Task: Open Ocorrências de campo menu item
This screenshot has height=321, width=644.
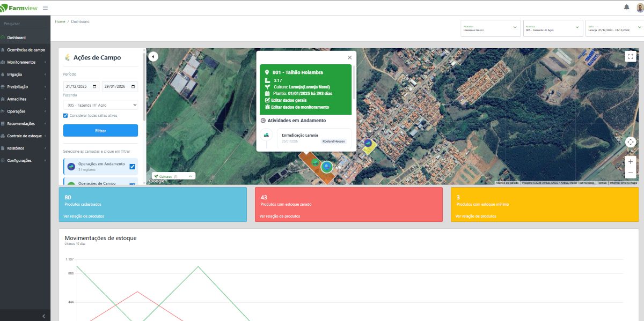Action: tap(25, 50)
